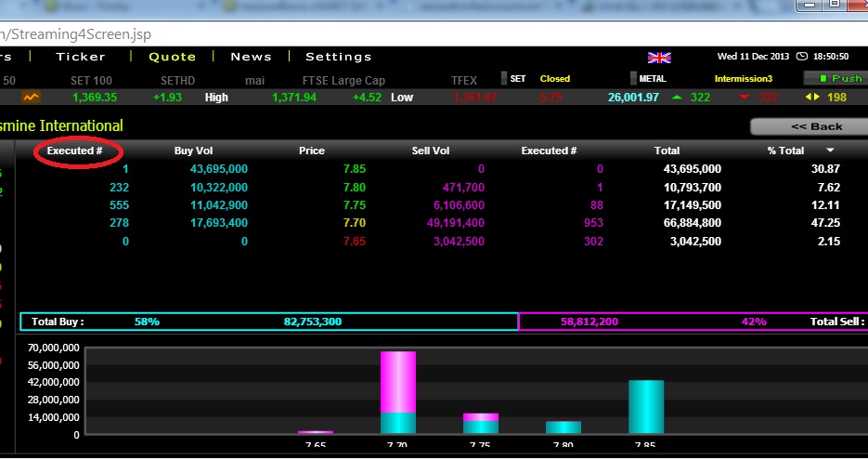The width and height of the screenshot is (868, 460).
Task: Select the mai index tab
Action: click(x=254, y=80)
